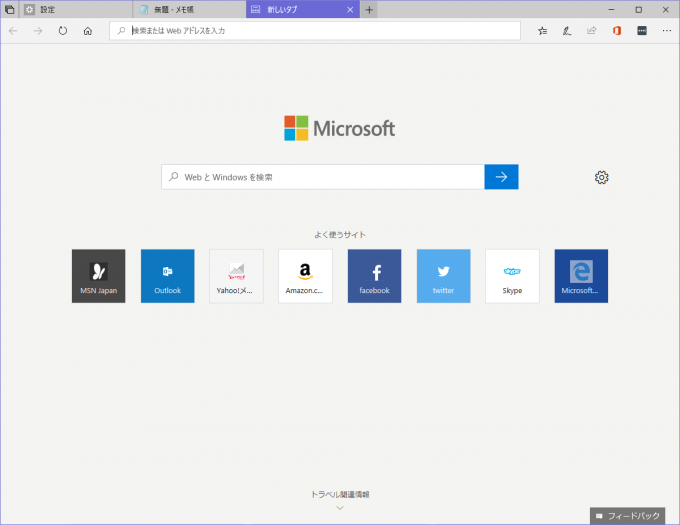Close the 新しいタブ tab
This screenshot has height=525, width=680.
350,10
